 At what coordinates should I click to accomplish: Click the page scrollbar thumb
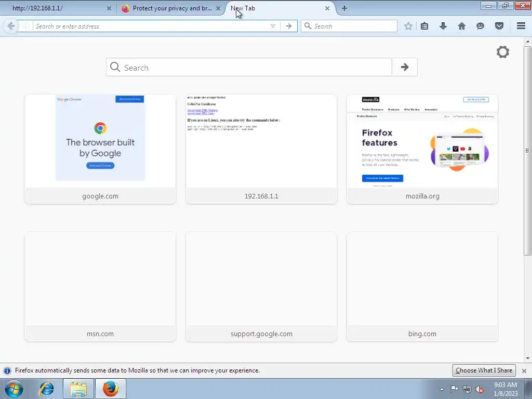tap(527, 151)
